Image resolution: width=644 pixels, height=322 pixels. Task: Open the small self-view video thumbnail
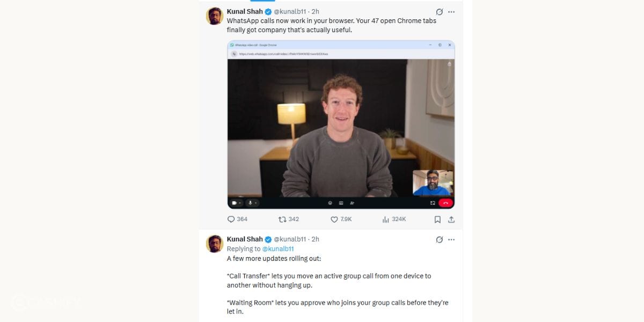[433, 183]
